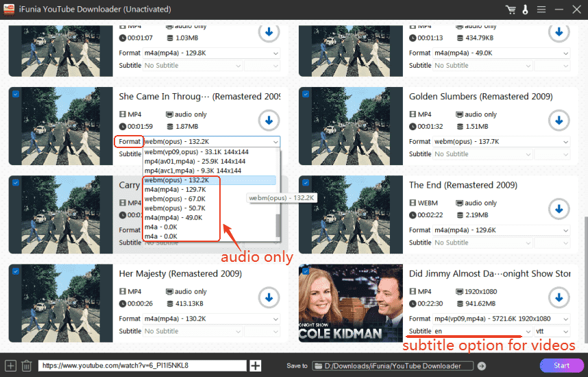This screenshot has width=588, height=377.
Task: Uncheck the She Came In Through video checkbox
Action: pyautogui.click(x=16, y=94)
